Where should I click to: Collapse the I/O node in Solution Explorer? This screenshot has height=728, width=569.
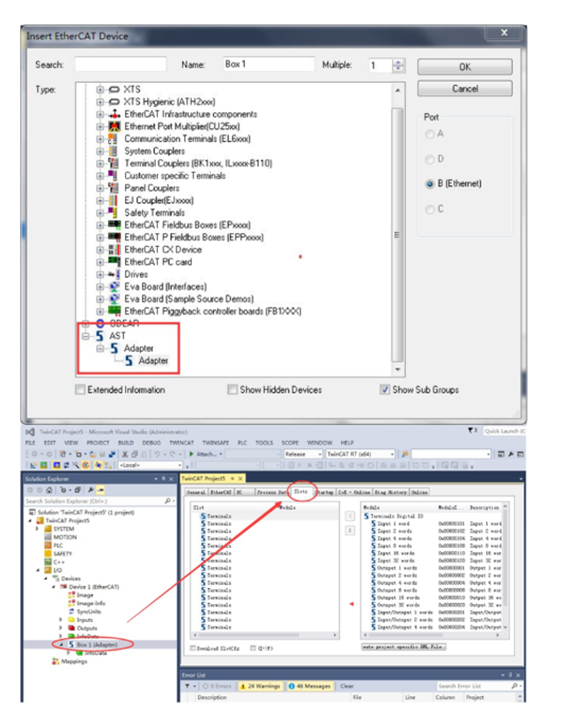[38, 570]
